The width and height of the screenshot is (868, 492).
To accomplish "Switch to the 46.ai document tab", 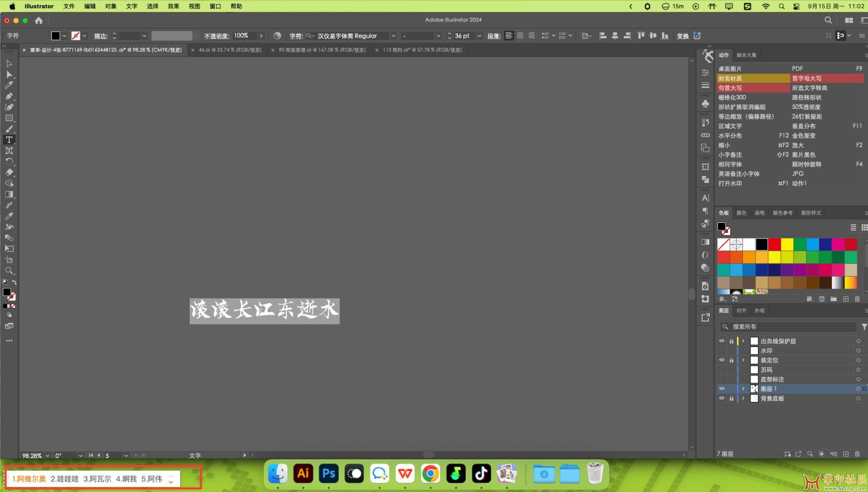I will (x=230, y=50).
